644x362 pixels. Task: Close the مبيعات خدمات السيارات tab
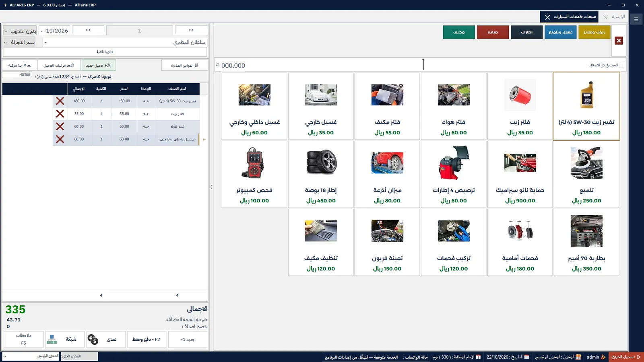547,17
